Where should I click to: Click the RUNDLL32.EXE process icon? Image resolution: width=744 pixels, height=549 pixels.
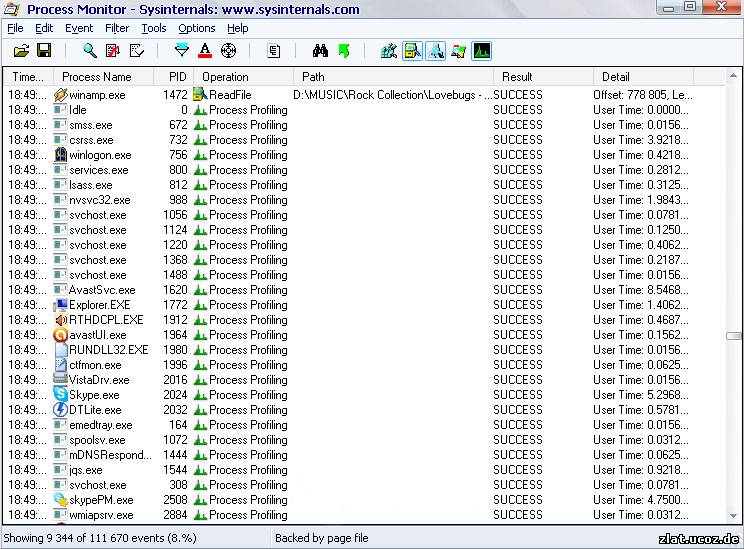coord(61,350)
